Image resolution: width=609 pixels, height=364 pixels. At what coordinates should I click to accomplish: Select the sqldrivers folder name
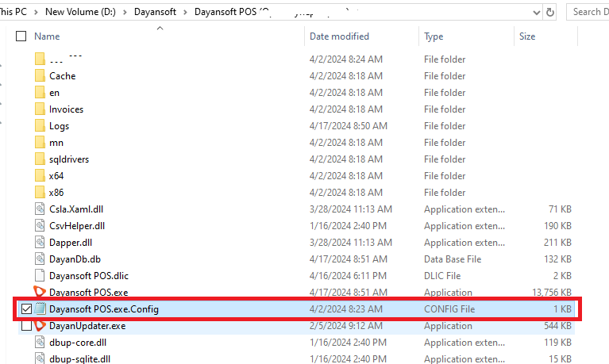pos(69,159)
